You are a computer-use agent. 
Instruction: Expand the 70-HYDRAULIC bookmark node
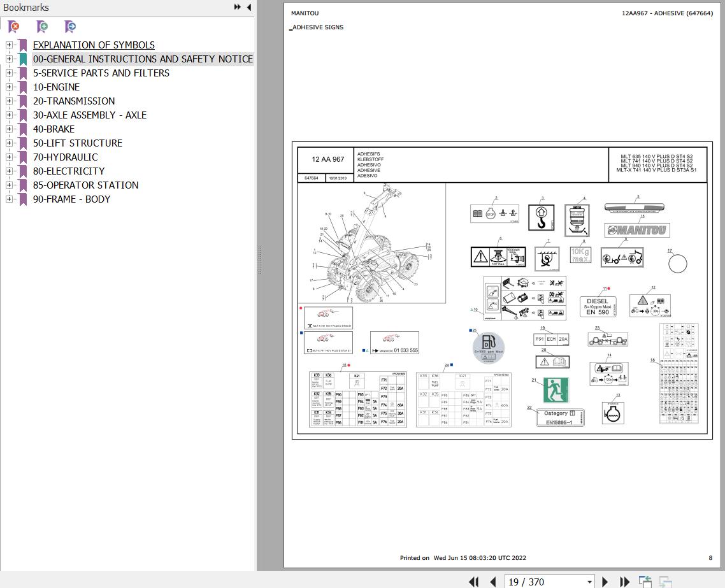9,157
